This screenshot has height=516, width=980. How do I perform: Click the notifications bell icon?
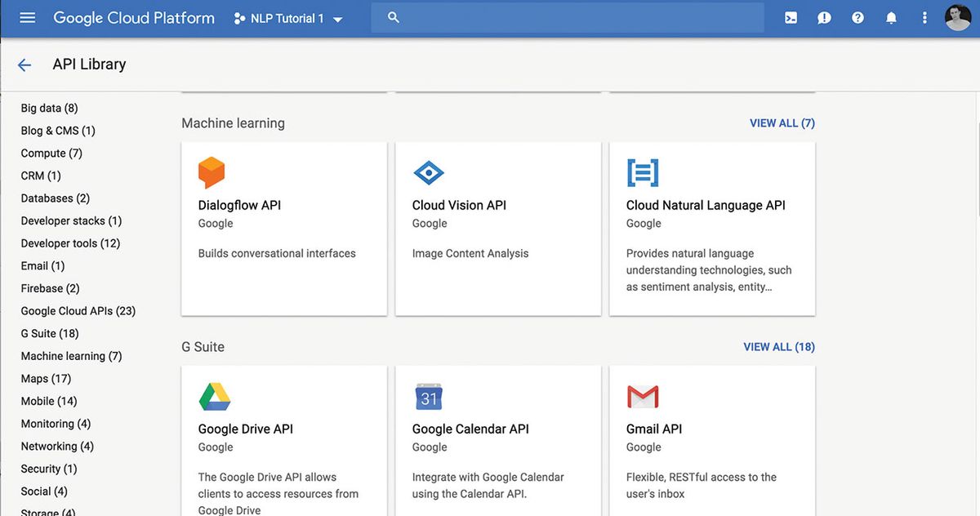pos(891,17)
